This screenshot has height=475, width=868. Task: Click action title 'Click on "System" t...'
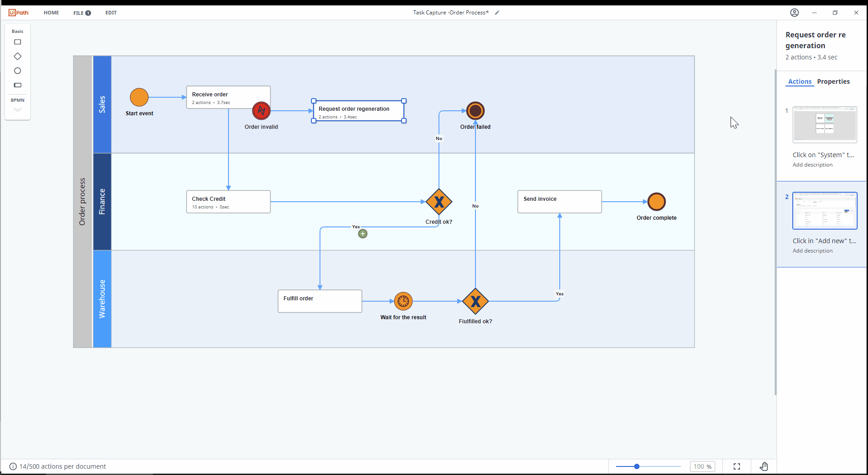click(823, 155)
